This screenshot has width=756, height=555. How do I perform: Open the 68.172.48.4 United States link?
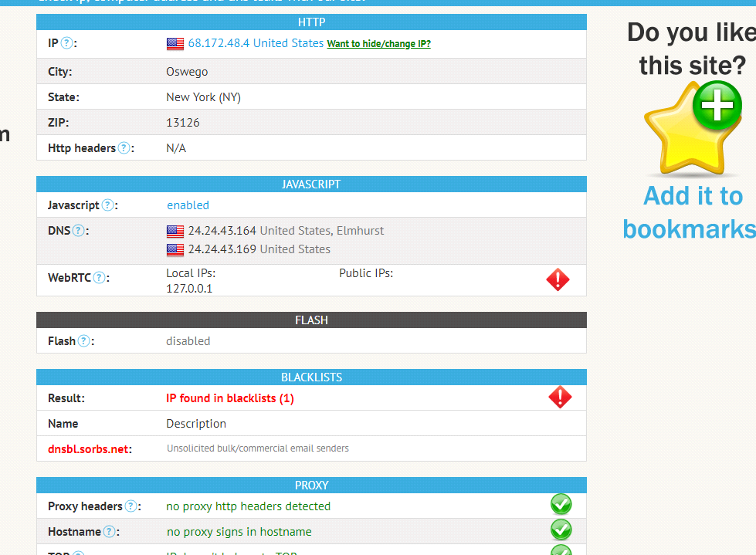tap(256, 43)
